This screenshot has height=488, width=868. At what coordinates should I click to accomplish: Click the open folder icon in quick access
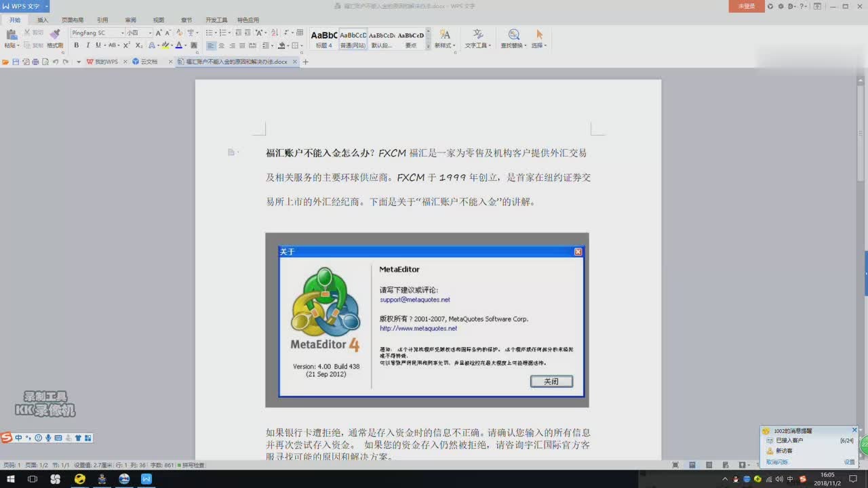click(5, 62)
